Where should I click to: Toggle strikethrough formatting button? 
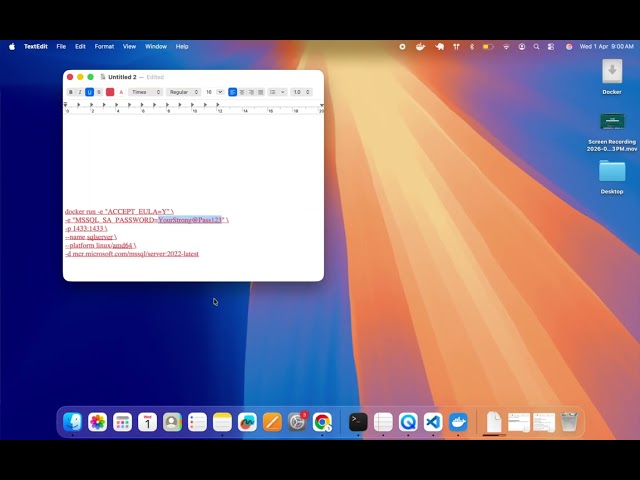point(99,92)
